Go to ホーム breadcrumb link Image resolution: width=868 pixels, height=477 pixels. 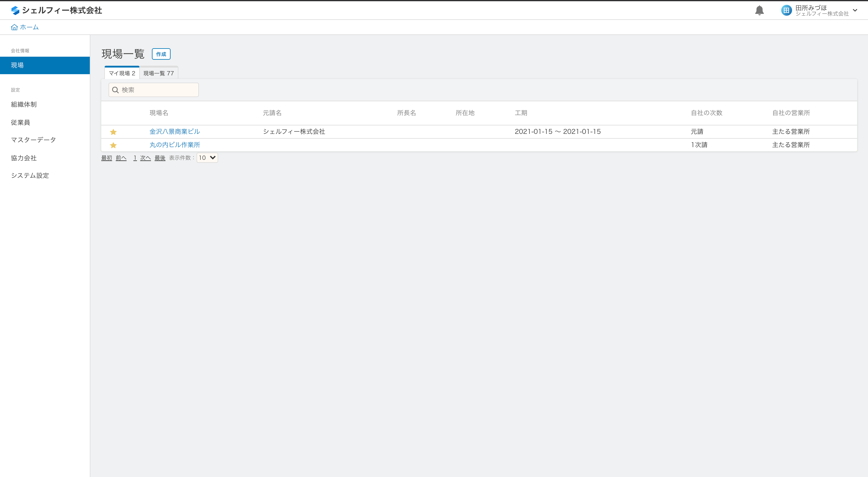click(x=29, y=27)
